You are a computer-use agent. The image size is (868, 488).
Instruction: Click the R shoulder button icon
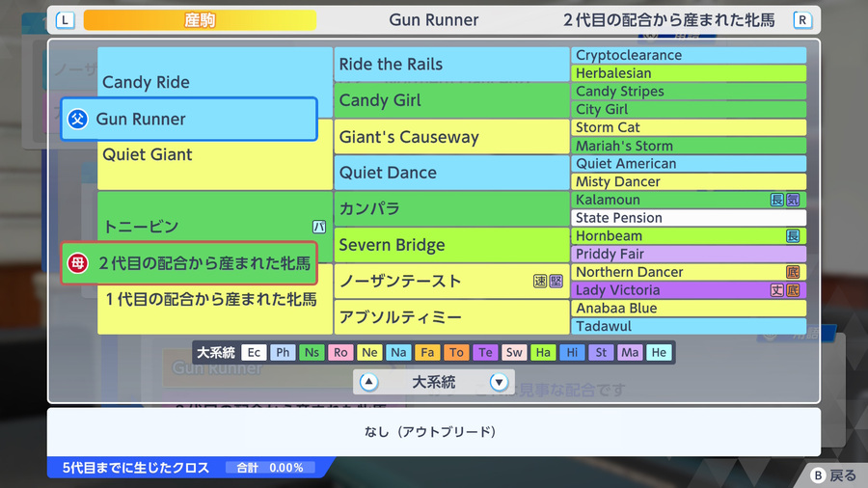(x=802, y=20)
